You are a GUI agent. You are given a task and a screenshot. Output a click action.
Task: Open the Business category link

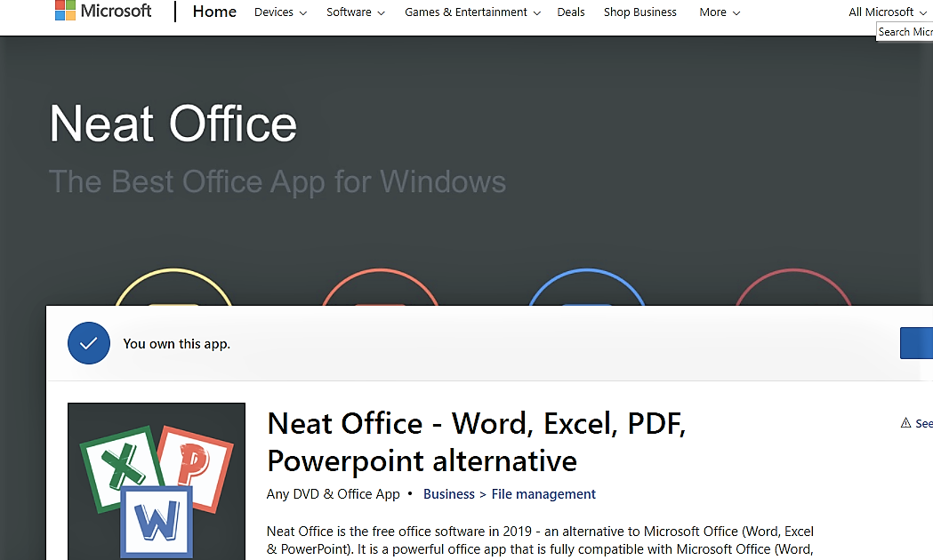pos(448,494)
